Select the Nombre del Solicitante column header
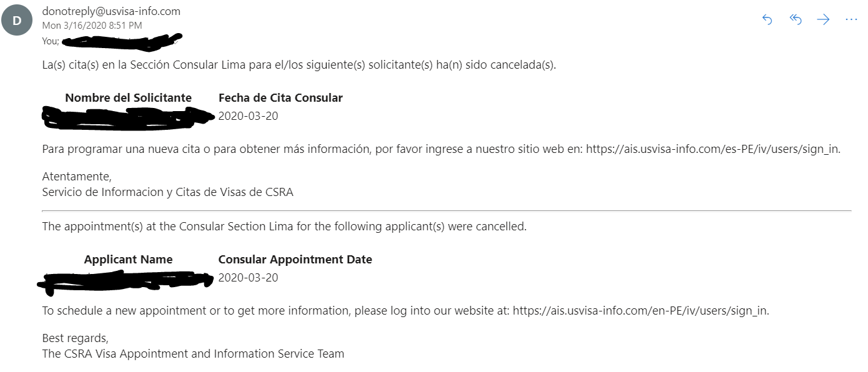Screen dimensions: 868x372 (x=128, y=98)
